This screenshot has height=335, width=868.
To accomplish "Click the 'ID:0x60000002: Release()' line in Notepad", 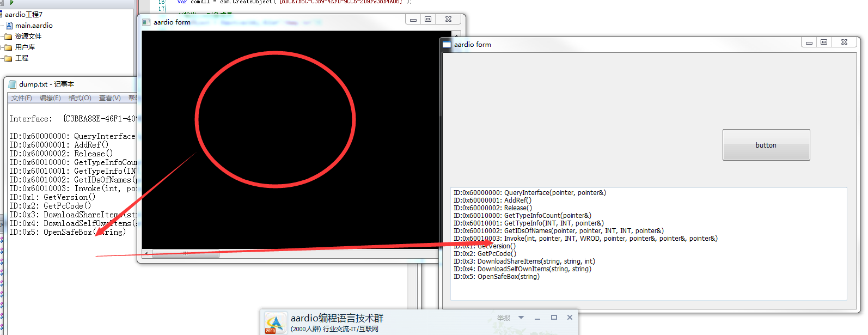I will [x=61, y=154].
